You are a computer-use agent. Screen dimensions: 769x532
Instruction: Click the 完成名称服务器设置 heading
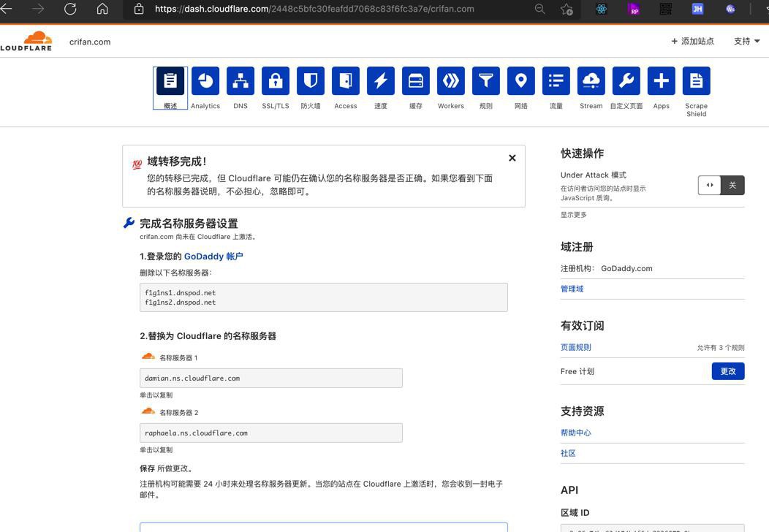[x=189, y=224]
